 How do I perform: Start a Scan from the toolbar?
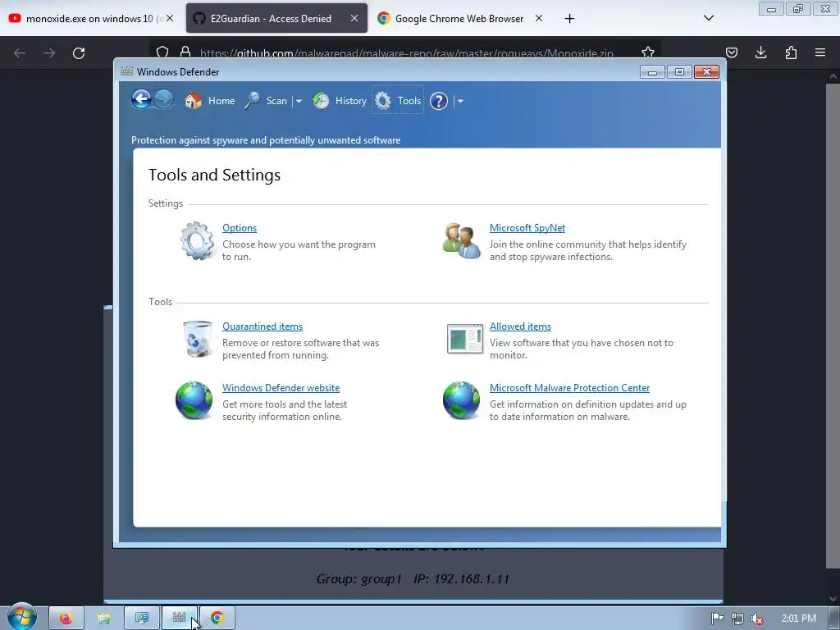pyautogui.click(x=267, y=101)
